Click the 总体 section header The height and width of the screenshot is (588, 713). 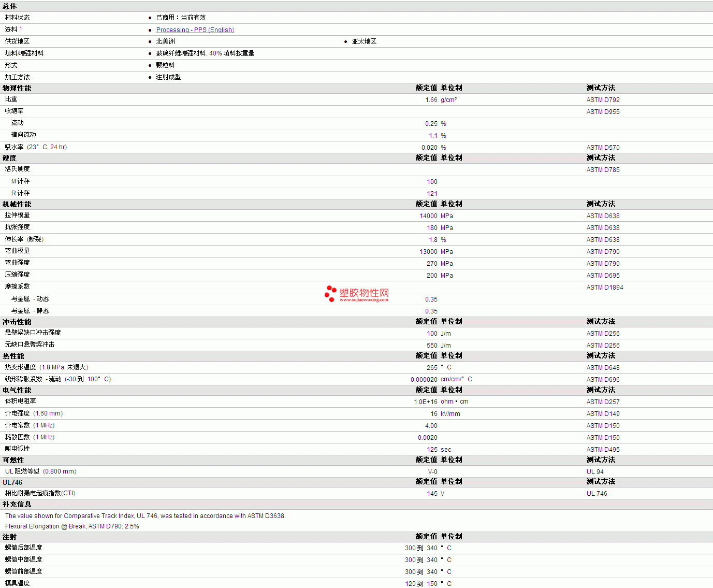[9, 7]
